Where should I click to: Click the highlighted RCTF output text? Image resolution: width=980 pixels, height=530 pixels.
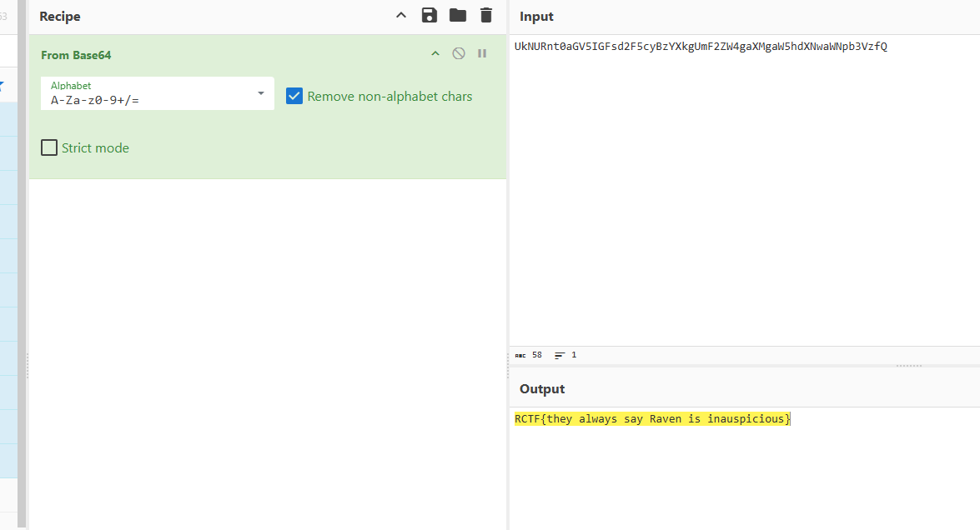[652, 418]
